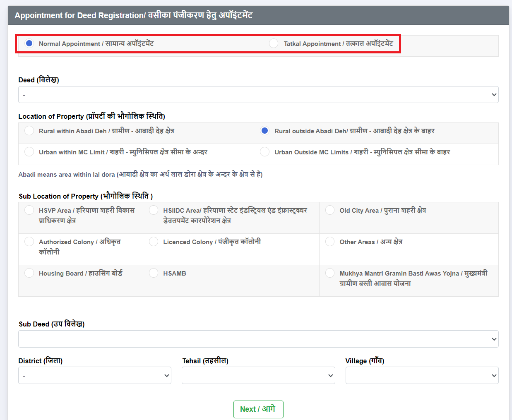Select Old City Area option
This screenshot has height=420, width=512.
[330, 210]
